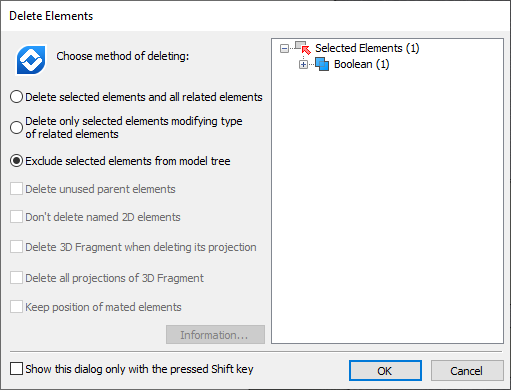The width and height of the screenshot is (511, 390).
Task: Click the Cancel button
Action: pyautogui.click(x=467, y=370)
